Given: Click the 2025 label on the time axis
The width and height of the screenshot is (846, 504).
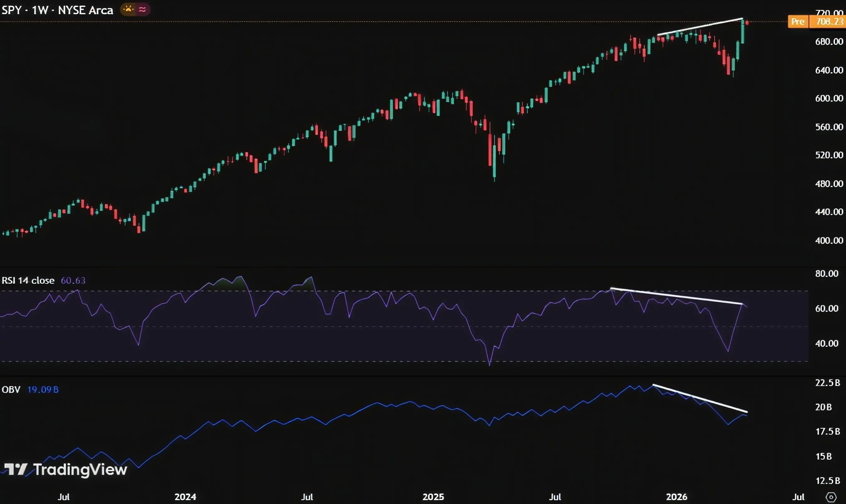Looking at the screenshot, I should point(433,497).
